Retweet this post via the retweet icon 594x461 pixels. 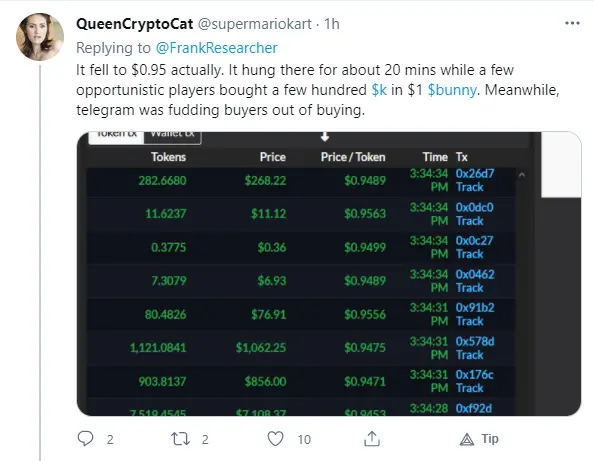(x=180, y=439)
